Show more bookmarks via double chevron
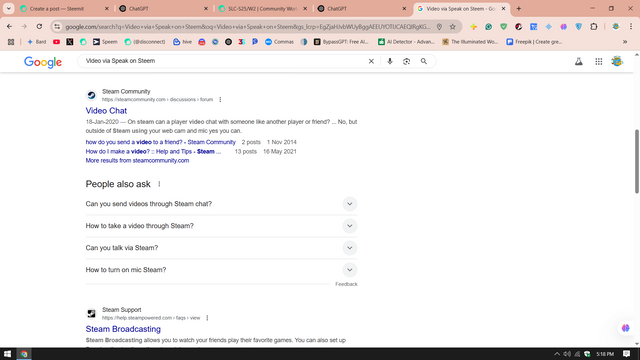Viewport: 640px width, 360px height. pos(625,42)
